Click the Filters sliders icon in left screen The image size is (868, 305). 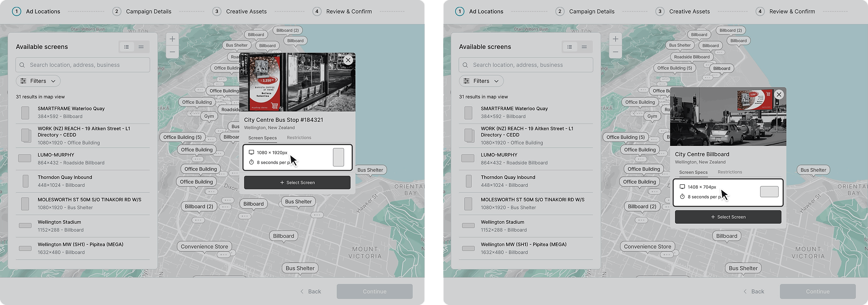coord(23,81)
